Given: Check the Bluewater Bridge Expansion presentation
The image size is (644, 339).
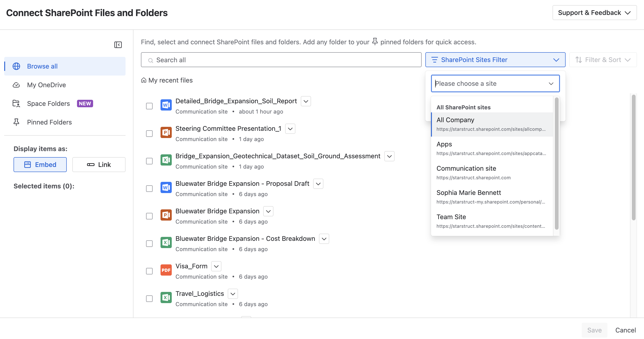Looking at the screenshot, I should 149,216.
